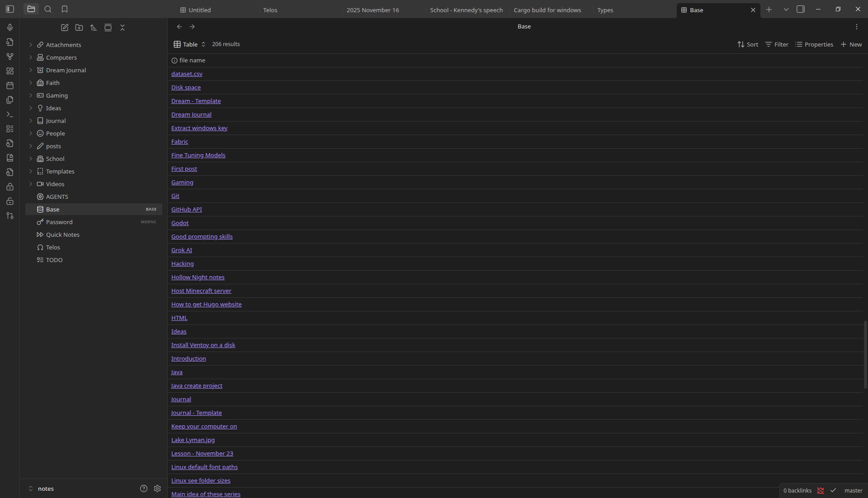Open the search pane icon
This screenshot has height=498, width=868.
tap(48, 9)
